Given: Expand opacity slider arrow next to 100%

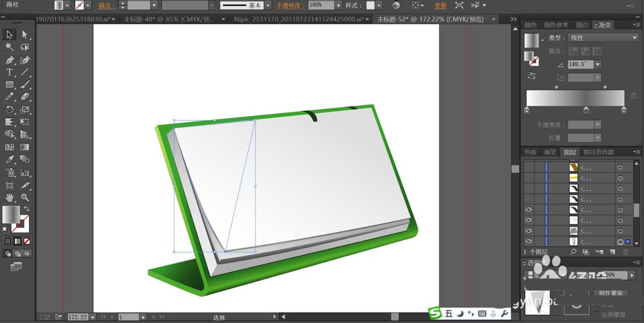Looking at the screenshot, I should point(339,5).
